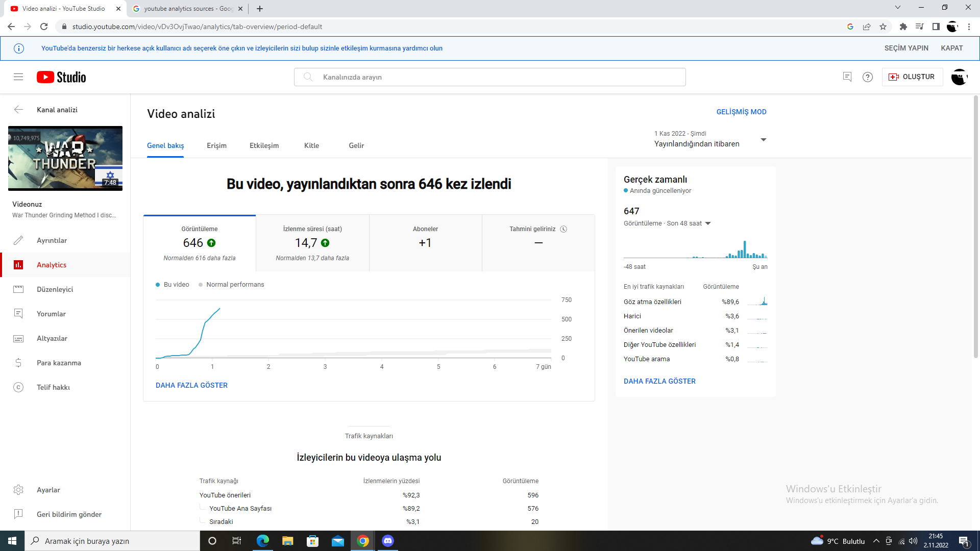Switch to the Etkileşim tab

264,145
